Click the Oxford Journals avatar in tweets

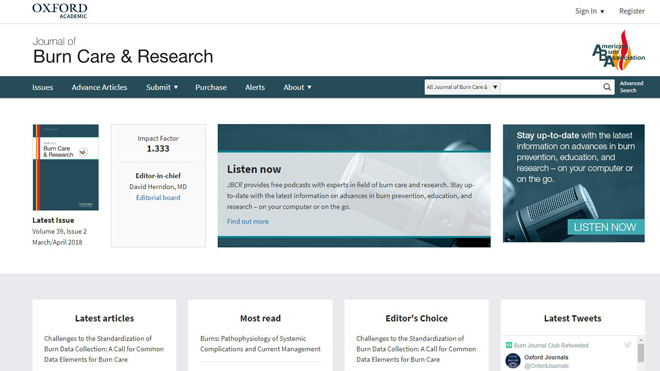[513, 361]
